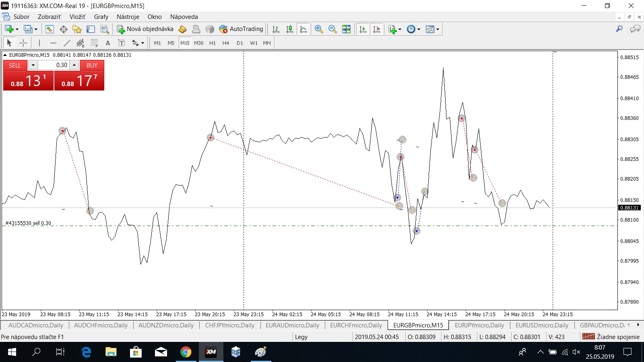Toggle the chart auto scroll button
The image size is (644, 362).
[x=363, y=29]
